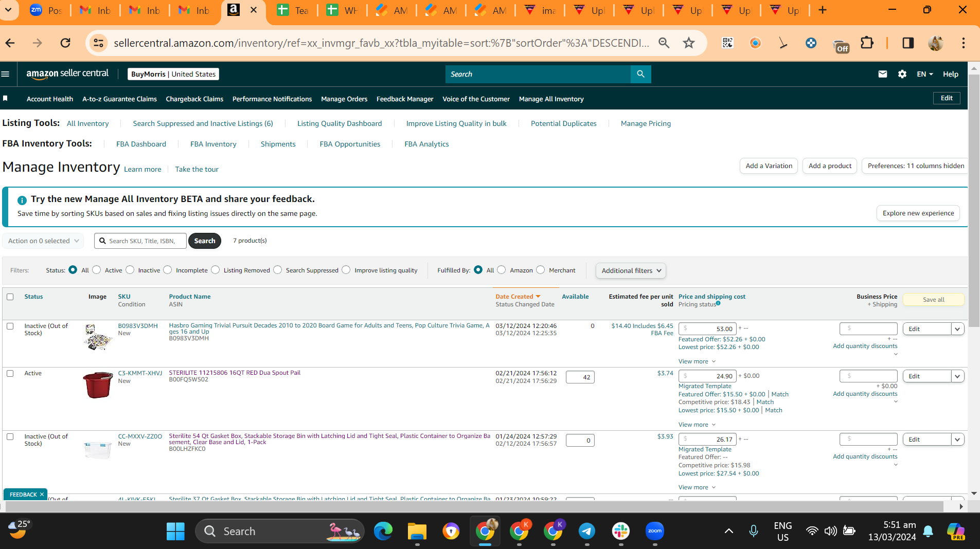
Task: Open Feedback Manager from the favorites bar
Action: (x=405, y=99)
